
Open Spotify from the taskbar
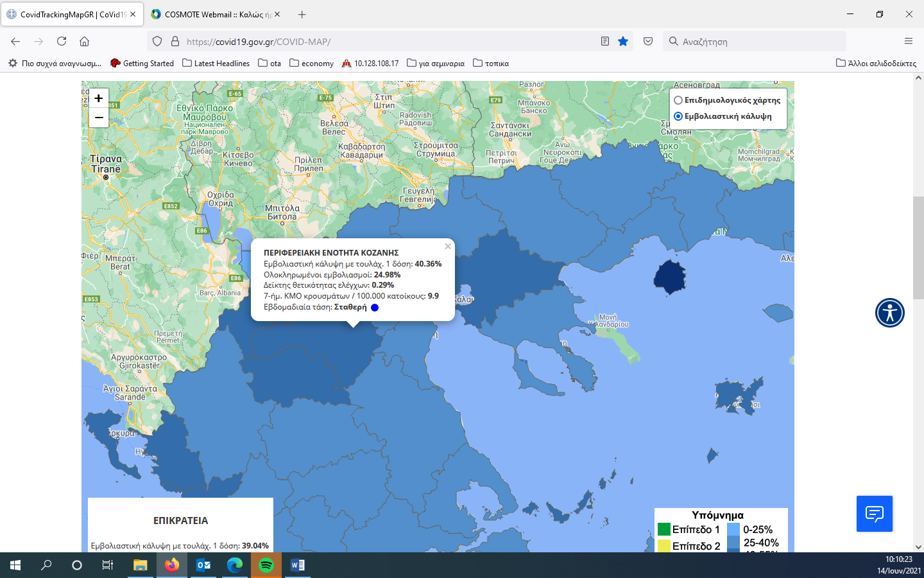(x=266, y=565)
